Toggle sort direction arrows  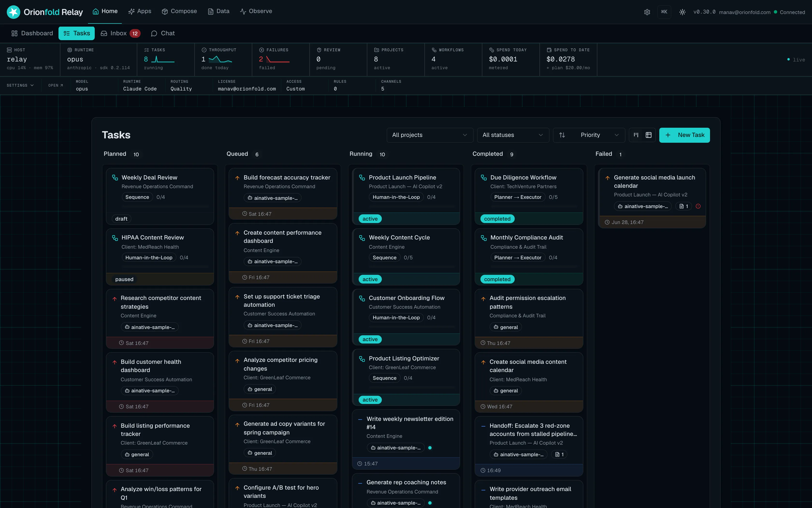pos(562,135)
